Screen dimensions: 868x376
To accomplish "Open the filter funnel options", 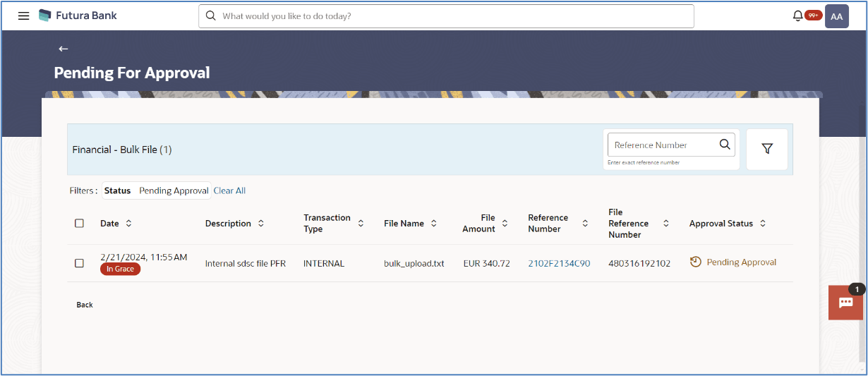I will pos(767,149).
